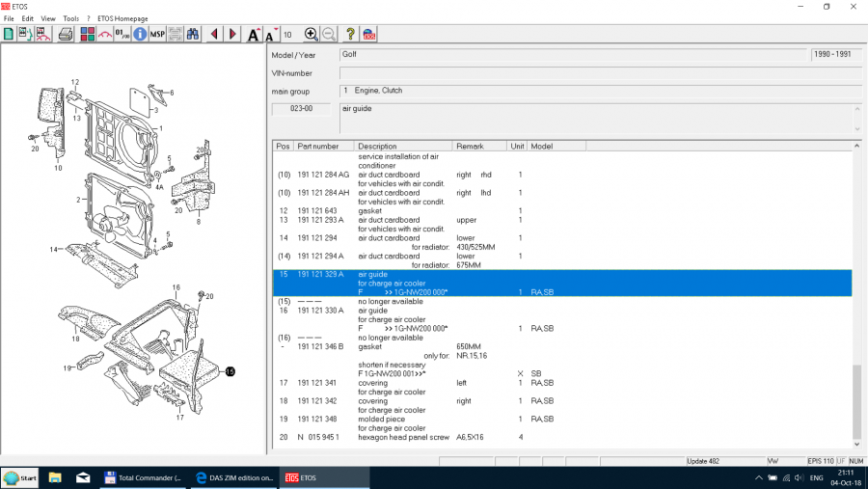Open the File menu
The image size is (868, 489).
point(9,18)
